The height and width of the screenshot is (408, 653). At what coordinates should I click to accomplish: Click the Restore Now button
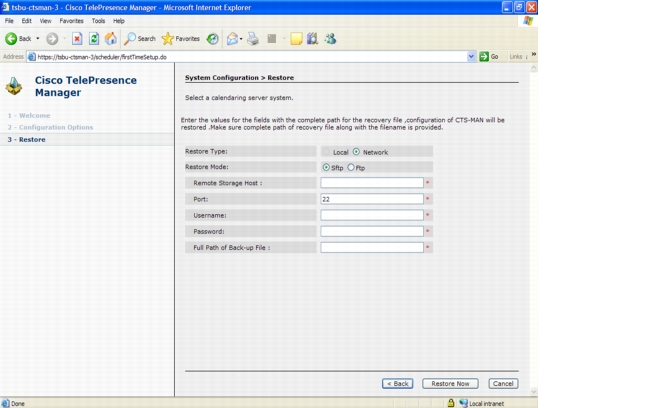point(450,383)
